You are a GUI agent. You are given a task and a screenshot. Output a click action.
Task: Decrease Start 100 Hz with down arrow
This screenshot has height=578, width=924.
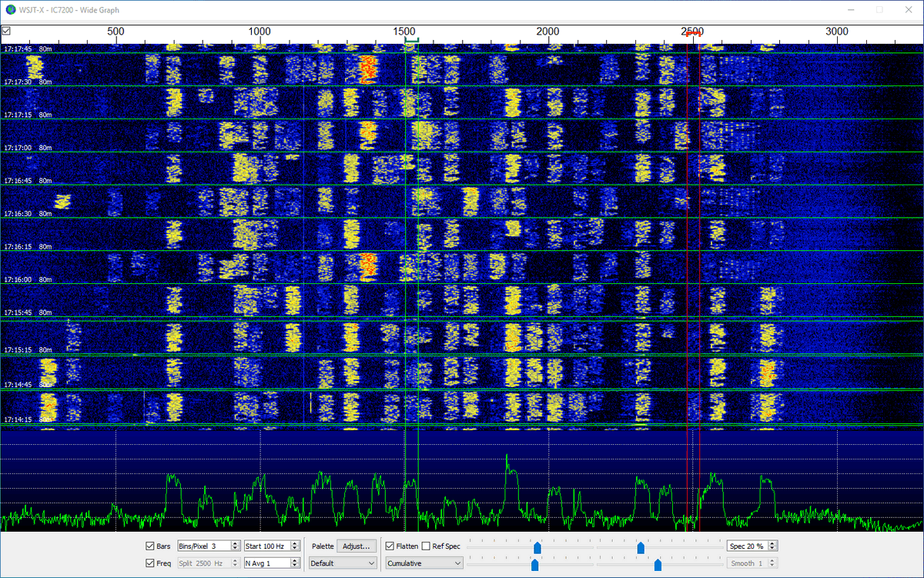296,550
